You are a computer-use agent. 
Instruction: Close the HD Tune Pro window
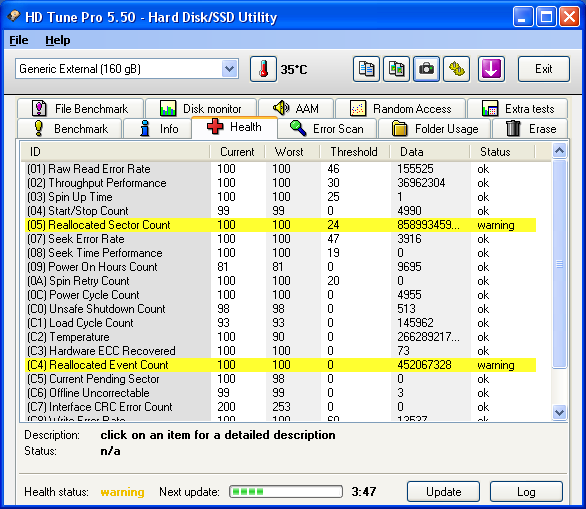[x=569, y=17]
